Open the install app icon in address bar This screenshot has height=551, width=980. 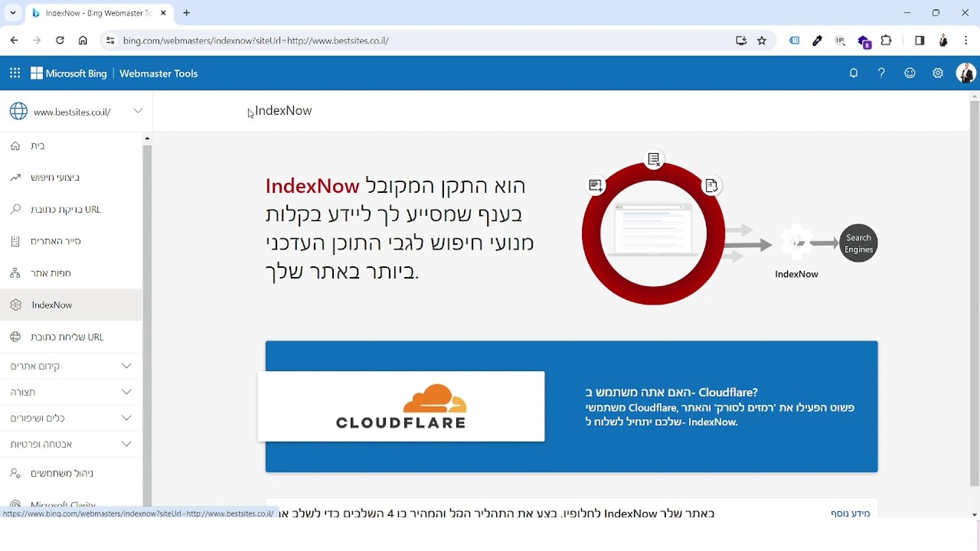[741, 41]
